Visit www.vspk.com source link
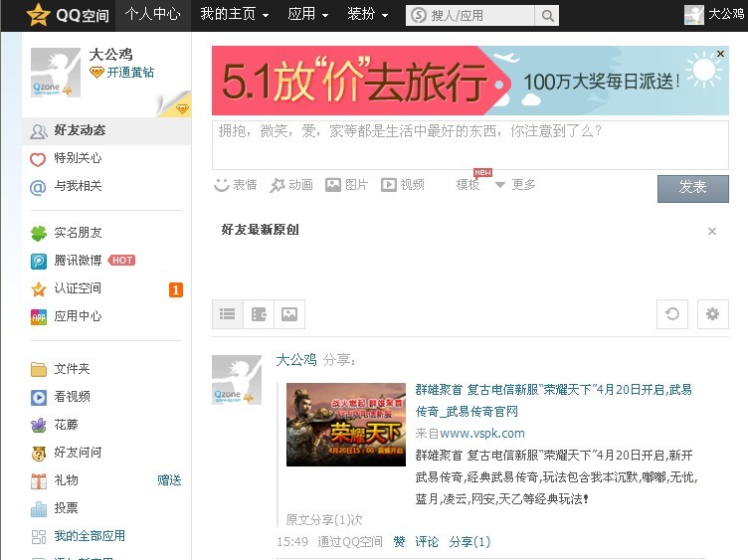This screenshot has width=748, height=560. pos(481,433)
